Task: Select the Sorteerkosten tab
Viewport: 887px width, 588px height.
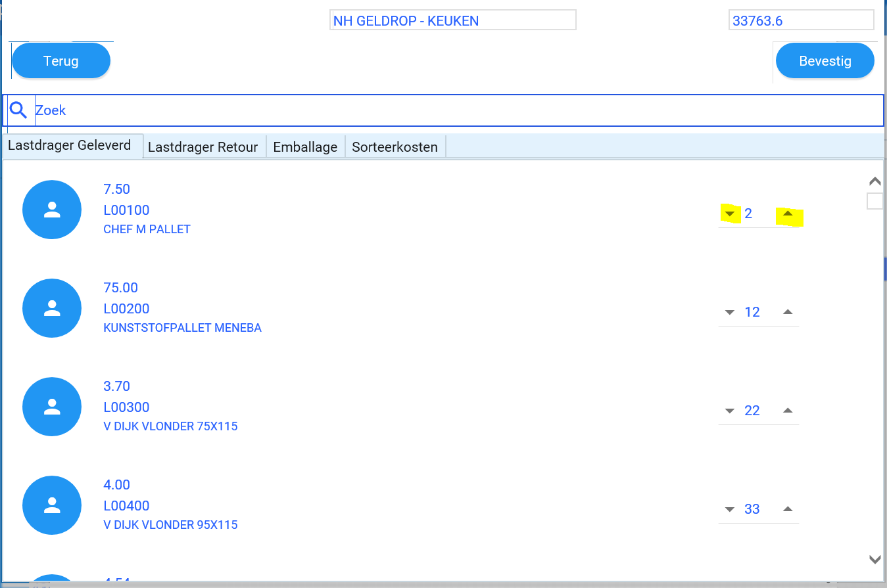Action: (x=395, y=147)
